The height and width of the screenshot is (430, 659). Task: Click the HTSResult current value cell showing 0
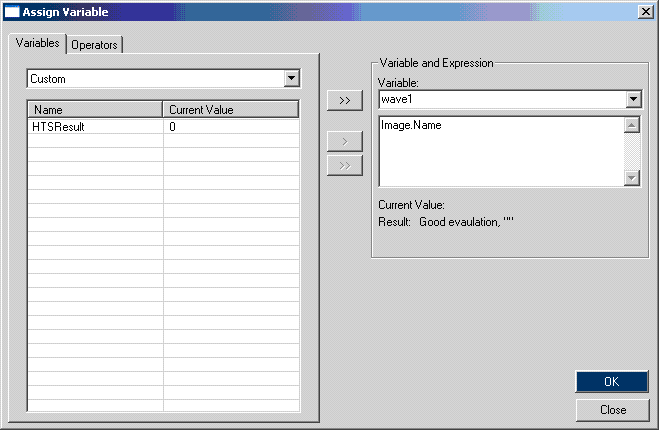230,127
